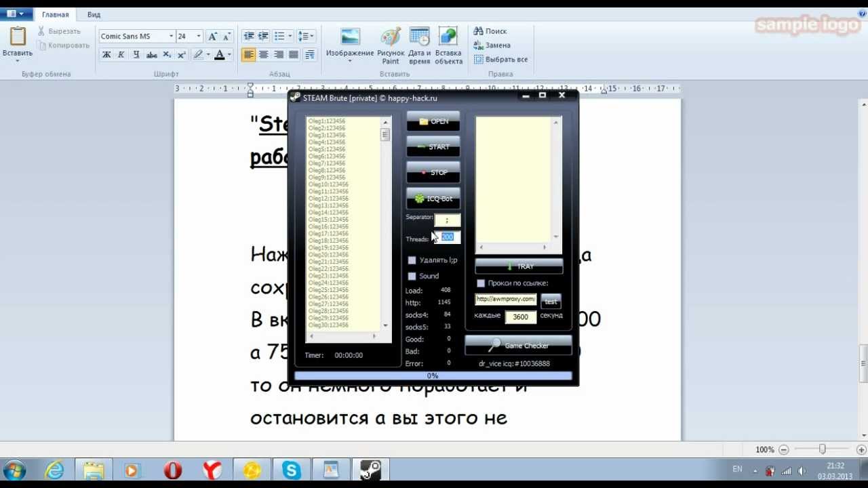Open the WordPad file menu button
This screenshot has height=488, width=868.
(x=16, y=14)
